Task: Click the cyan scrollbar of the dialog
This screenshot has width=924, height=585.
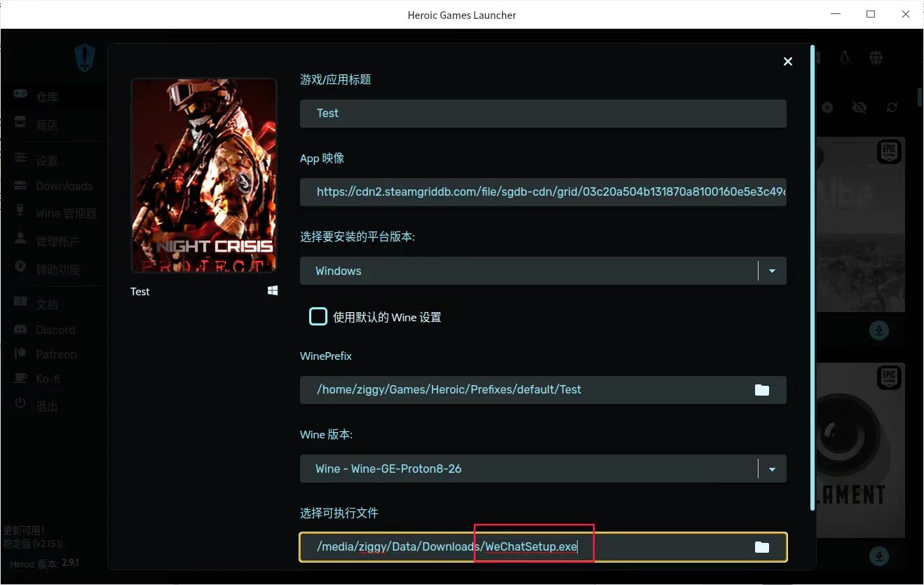Action: tap(813, 277)
